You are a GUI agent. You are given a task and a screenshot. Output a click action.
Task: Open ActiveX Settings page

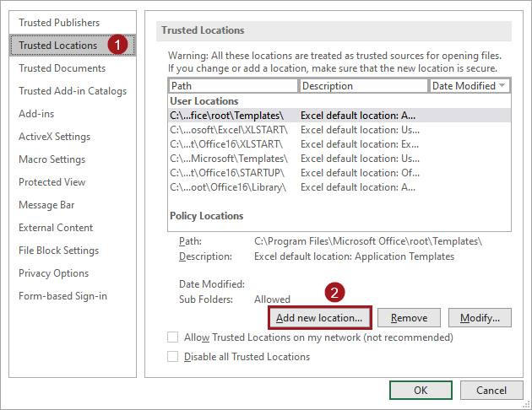point(54,137)
